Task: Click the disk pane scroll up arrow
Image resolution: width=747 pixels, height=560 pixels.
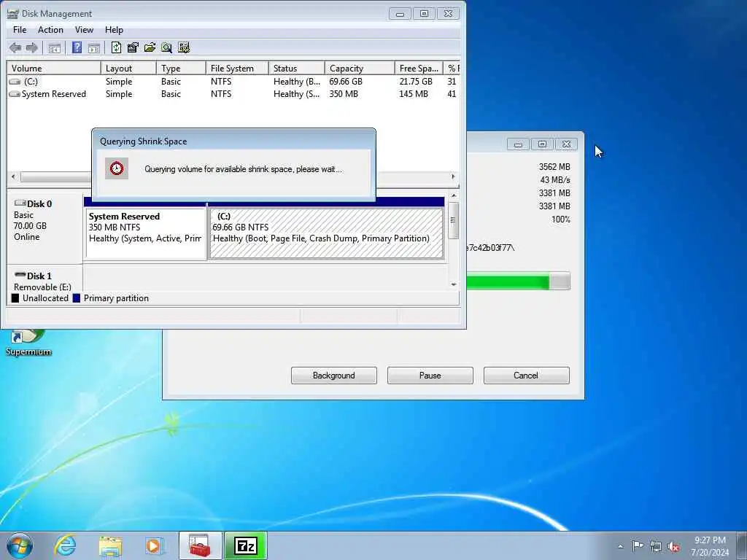Action: click(454, 195)
